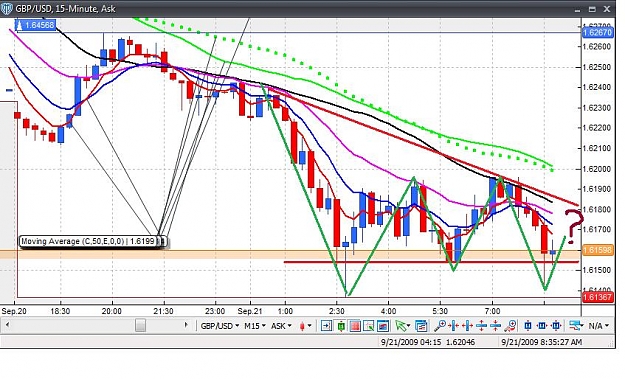Click the 1.62000 price axis label
The height and width of the screenshot is (379, 625).
pyautogui.click(x=597, y=169)
